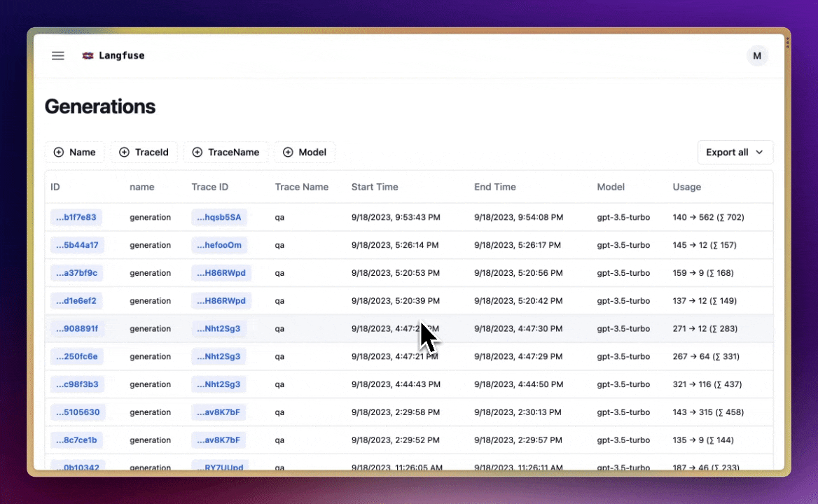Click the Start Time column header
818x504 pixels.
click(375, 187)
